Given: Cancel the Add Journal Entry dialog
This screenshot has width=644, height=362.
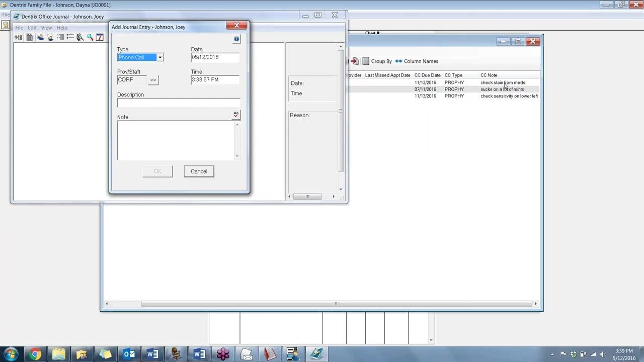Looking at the screenshot, I should (x=199, y=171).
